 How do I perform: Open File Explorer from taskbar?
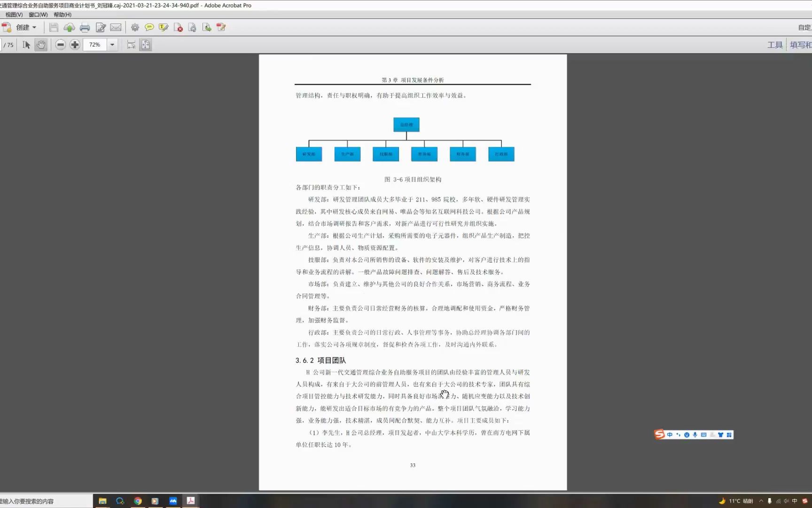[102, 501]
